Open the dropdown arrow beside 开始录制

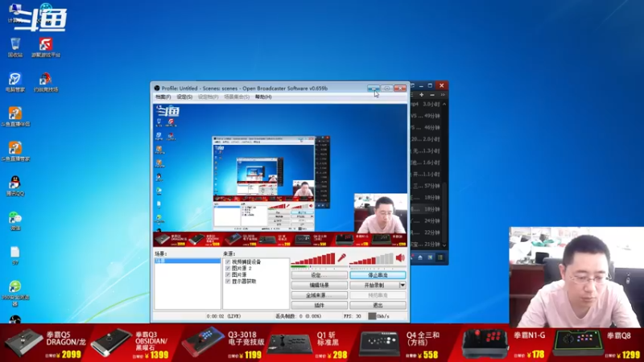click(402, 286)
